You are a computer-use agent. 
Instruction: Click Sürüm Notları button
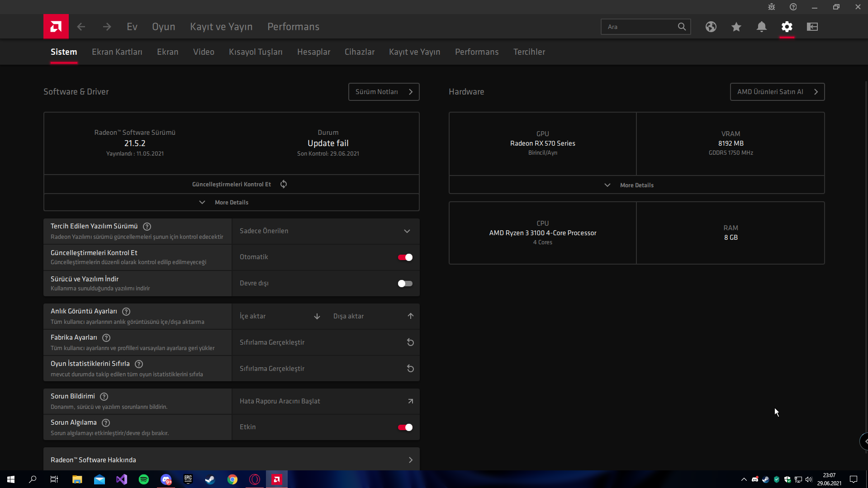pyautogui.click(x=384, y=92)
